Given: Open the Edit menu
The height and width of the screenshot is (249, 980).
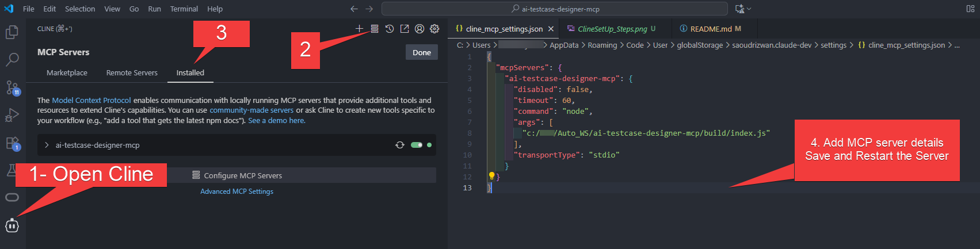Looking at the screenshot, I should click(49, 9).
